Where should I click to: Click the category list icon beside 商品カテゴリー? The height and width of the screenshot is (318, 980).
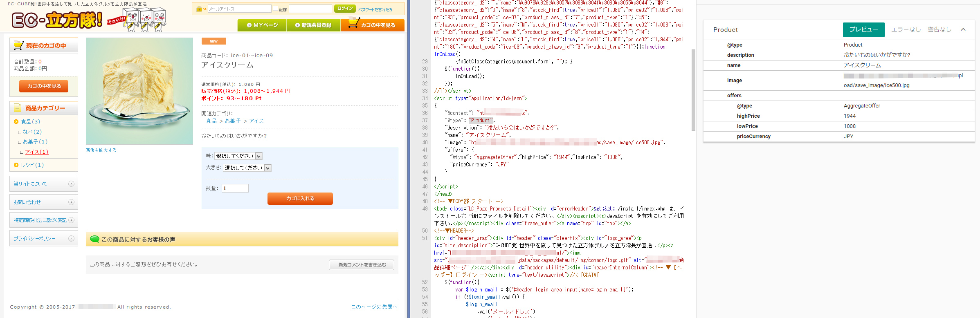point(18,108)
